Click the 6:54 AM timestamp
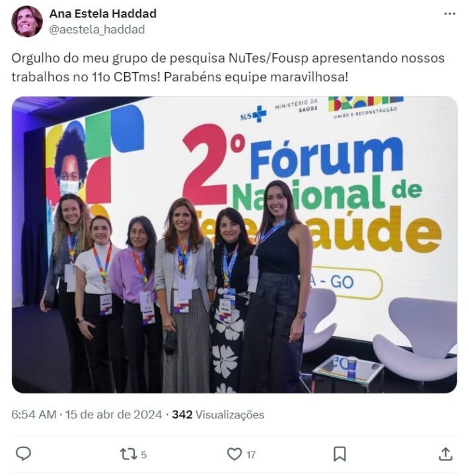 click(34, 415)
